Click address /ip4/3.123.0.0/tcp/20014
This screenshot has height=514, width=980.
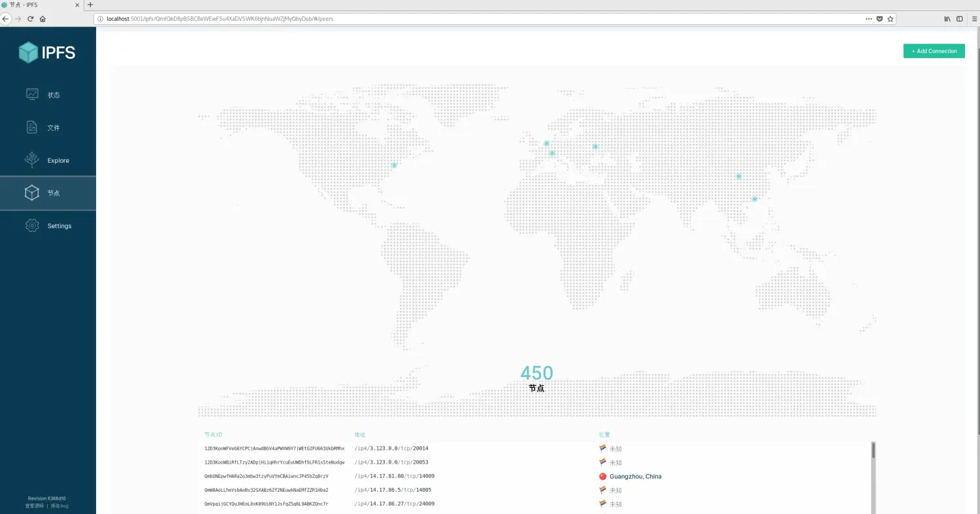coord(391,449)
